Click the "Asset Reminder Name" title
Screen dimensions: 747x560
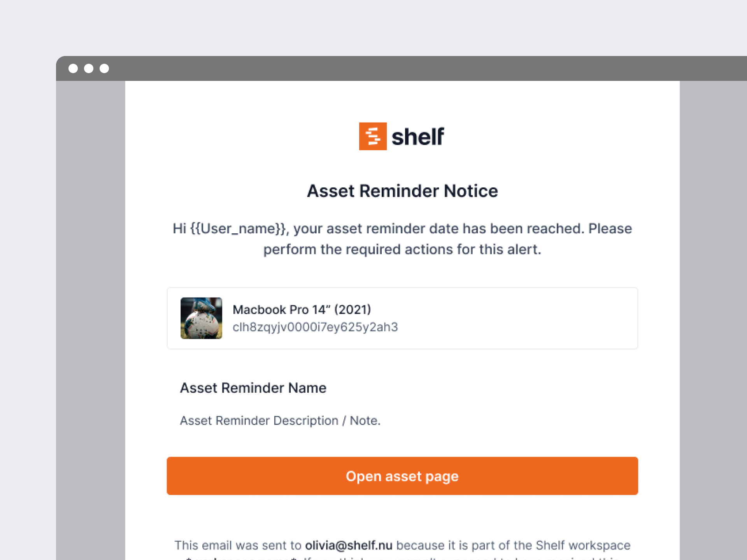[253, 388]
